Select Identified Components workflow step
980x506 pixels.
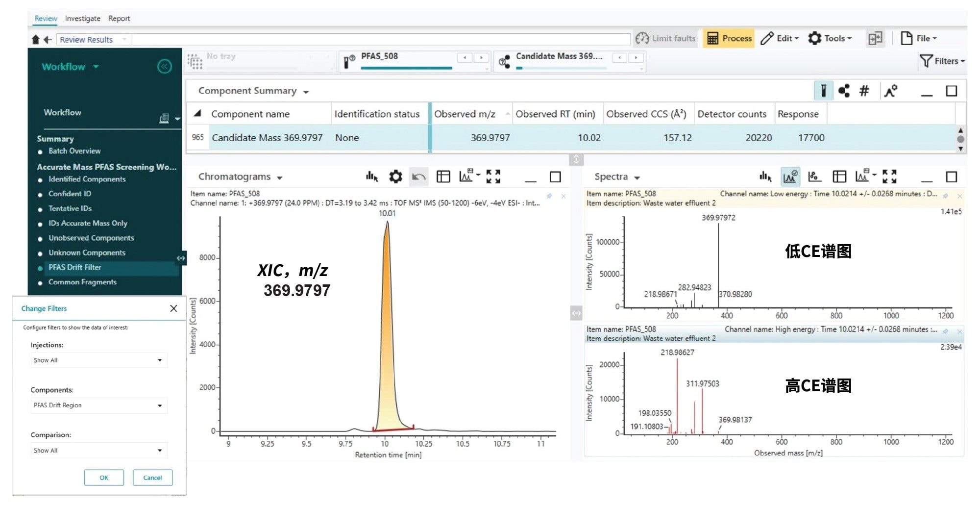pyautogui.click(x=87, y=179)
